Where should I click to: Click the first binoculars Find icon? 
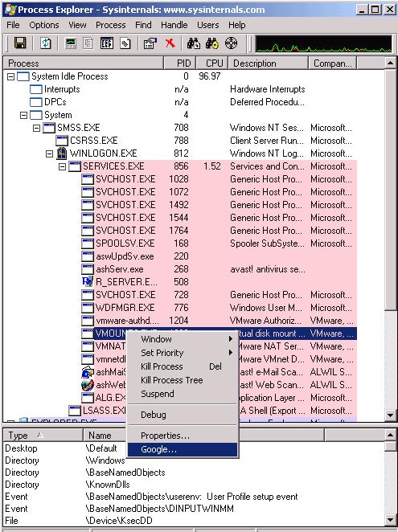(x=194, y=43)
